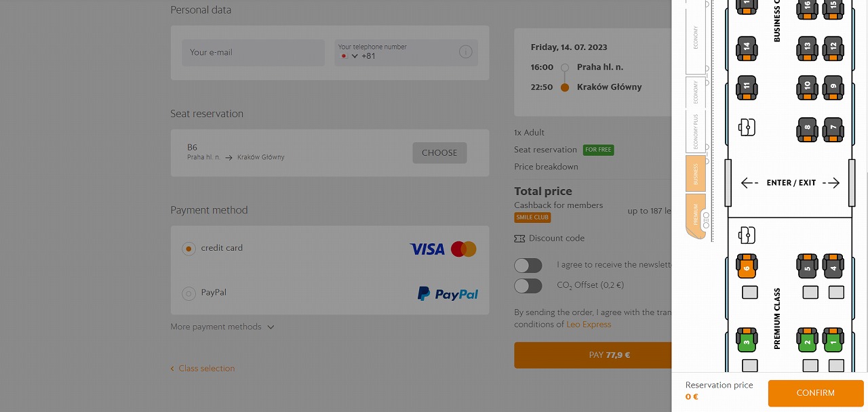Viewport: 868px width, 412px height.
Task: Select green seat number 1
Action: (x=833, y=339)
